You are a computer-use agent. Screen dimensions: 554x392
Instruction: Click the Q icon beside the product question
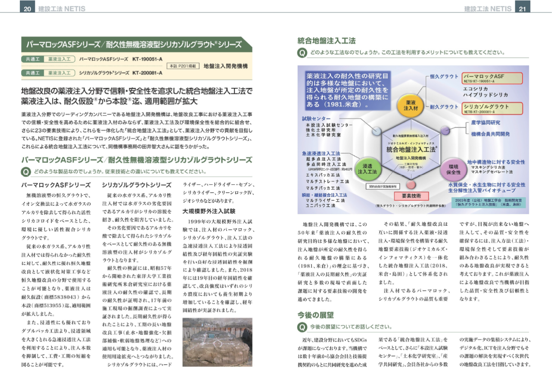pos(26,171)
